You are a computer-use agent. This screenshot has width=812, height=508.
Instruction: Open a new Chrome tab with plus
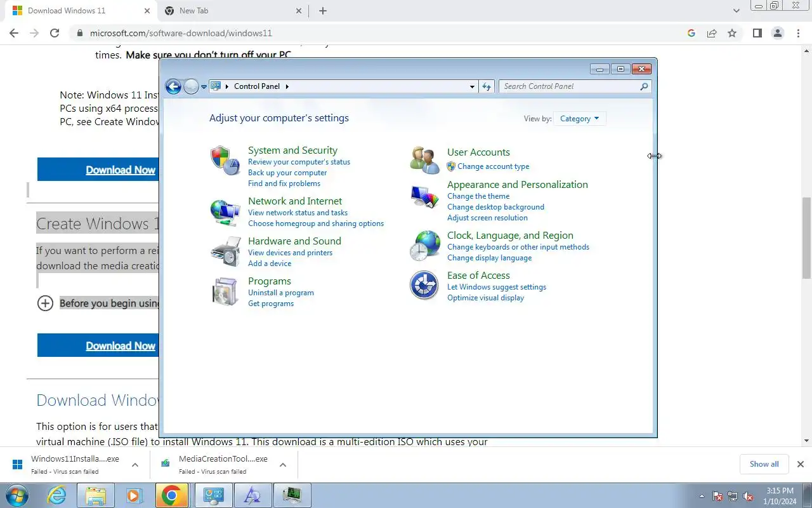[323, 11]
